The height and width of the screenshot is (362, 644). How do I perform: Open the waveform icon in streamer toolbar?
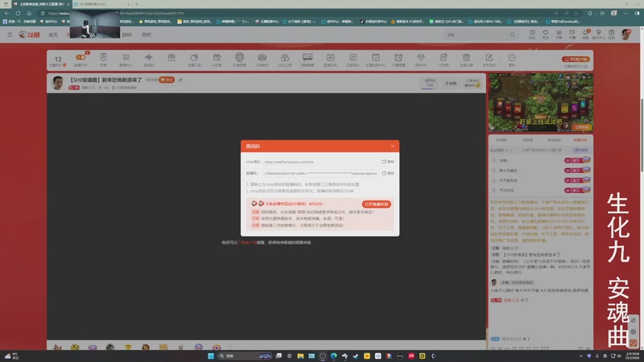(x=149, y=57)
